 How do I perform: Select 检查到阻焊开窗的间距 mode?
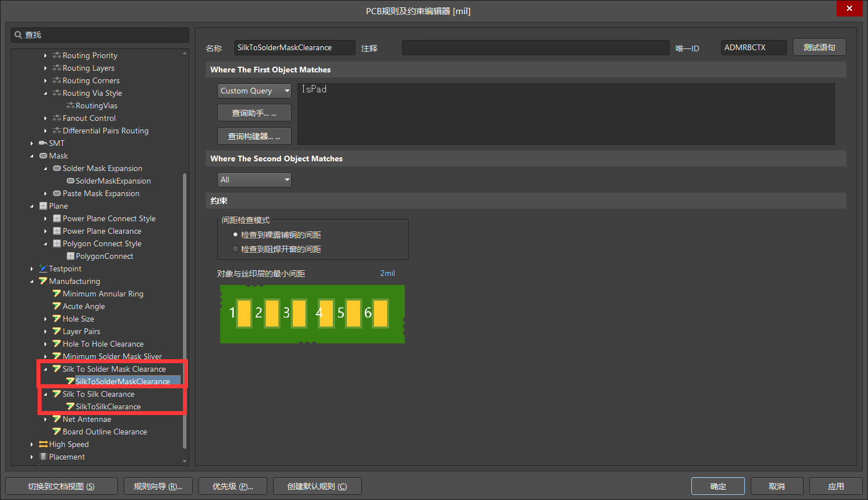[x=235, y=249]
